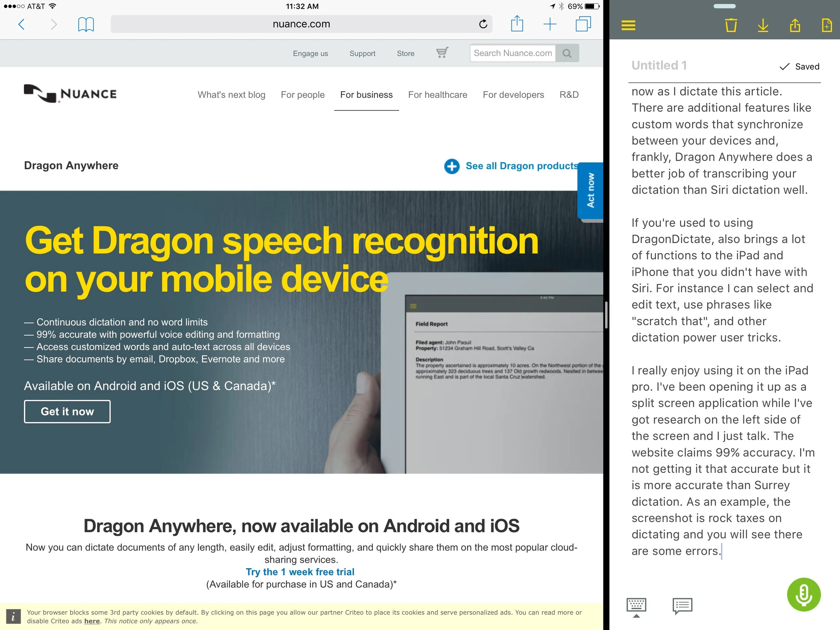Image resolution: width=840 pixels, height=630 pixels.
Task: Tap the split view divider handle
Action: point(606,315)
